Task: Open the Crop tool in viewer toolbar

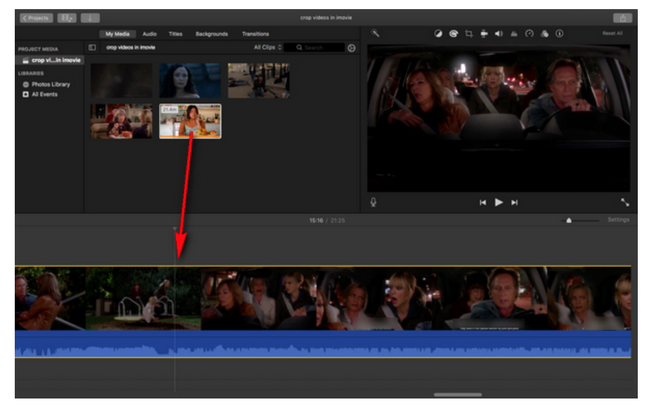Action: pyautogui.click(x=468, y=33)
